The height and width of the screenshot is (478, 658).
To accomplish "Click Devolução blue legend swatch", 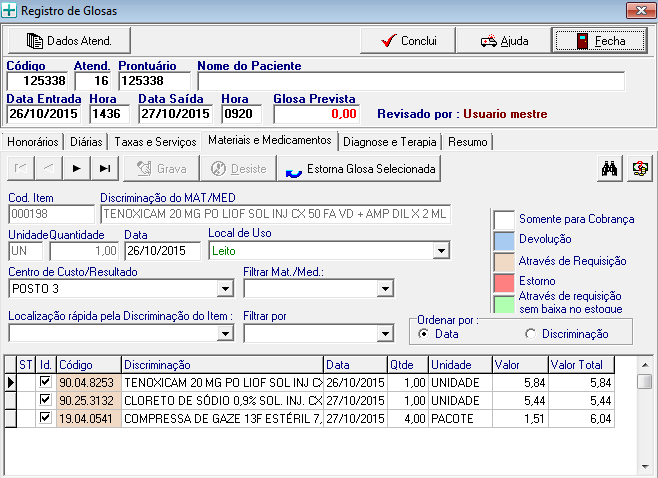I will tap(504, 240).
